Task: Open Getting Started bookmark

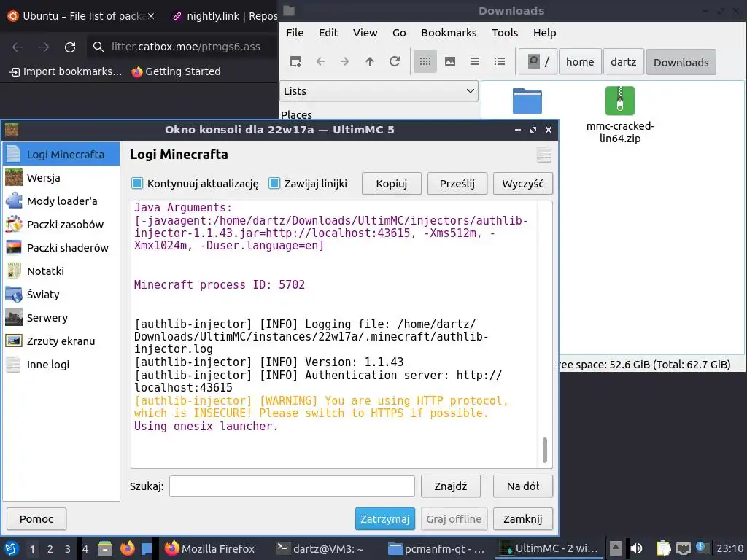Action: [x=177, y=71]
